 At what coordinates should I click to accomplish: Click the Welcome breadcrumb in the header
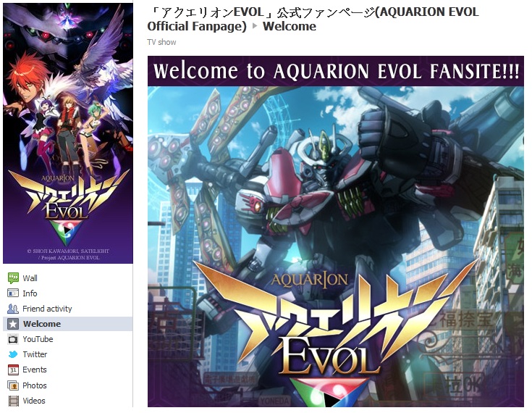click(289, 26)
